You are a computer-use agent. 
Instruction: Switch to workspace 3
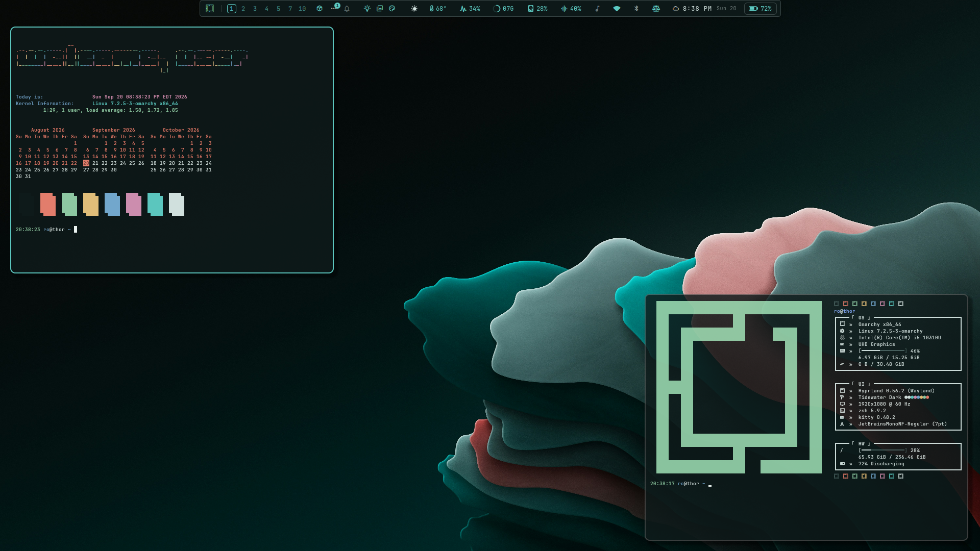255,9
